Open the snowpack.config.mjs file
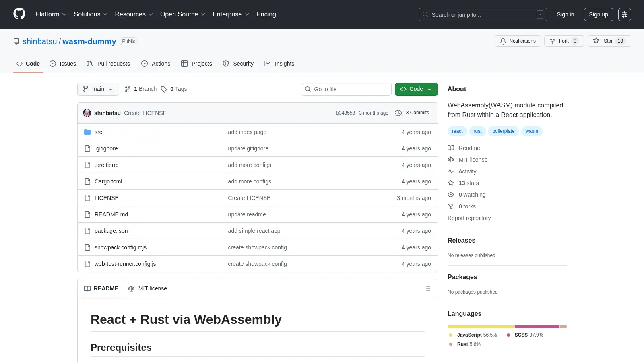 click(121, 247)
